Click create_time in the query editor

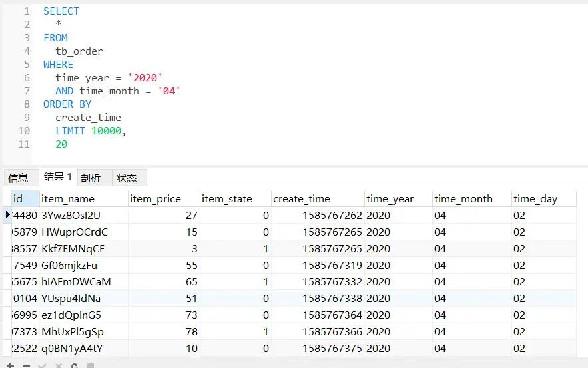[x=88, y=118]
